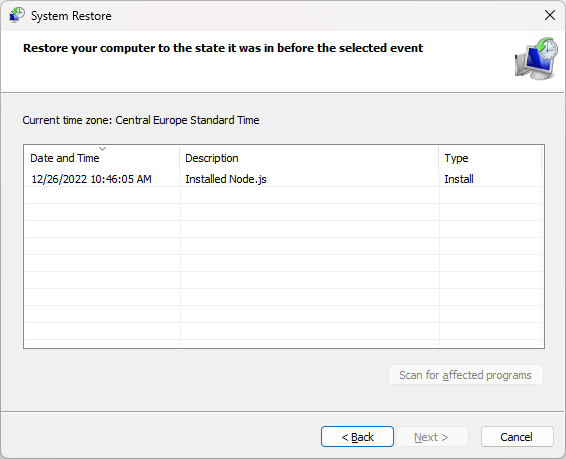The height and width of the screenshot is (459, 566).
Task: Click the System Restore title bar icon
Action: (17, 16)
